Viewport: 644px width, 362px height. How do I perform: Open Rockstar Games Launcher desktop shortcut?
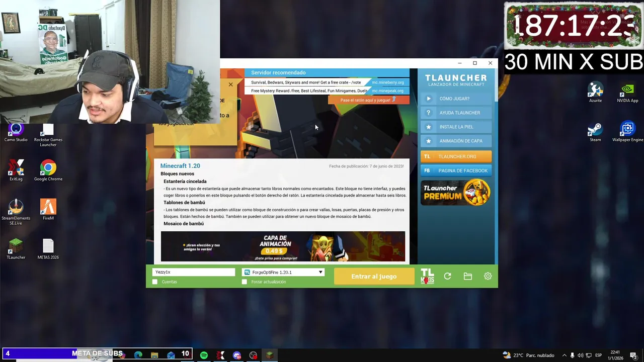48,135
